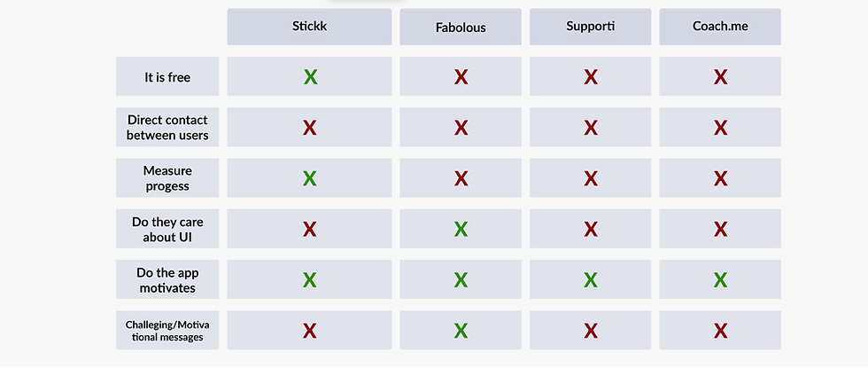Click Fabolous green X for UI care
Screen dimensions: 868x368
click(x=461, y=230)
